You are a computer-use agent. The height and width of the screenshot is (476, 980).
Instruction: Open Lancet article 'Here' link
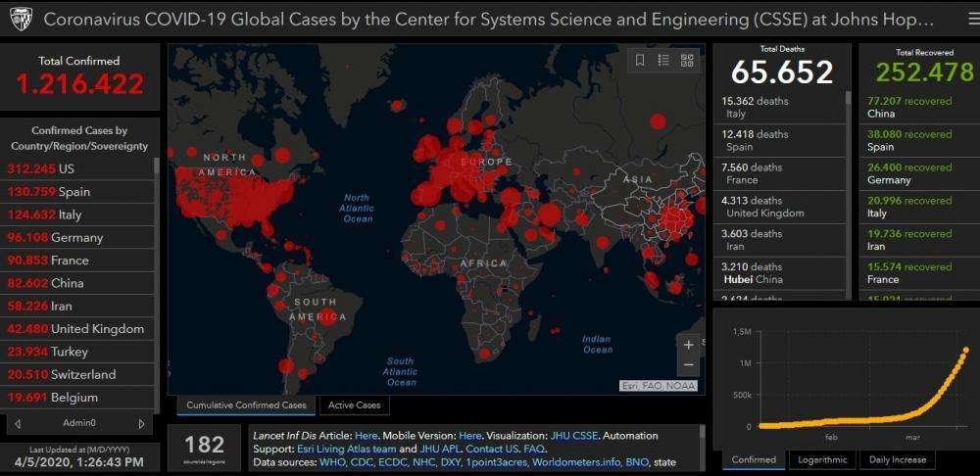click(x=366, y=436)
